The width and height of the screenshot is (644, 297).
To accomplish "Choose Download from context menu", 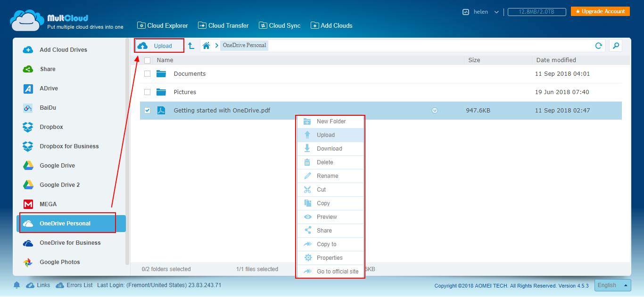I will coord(330,149).
